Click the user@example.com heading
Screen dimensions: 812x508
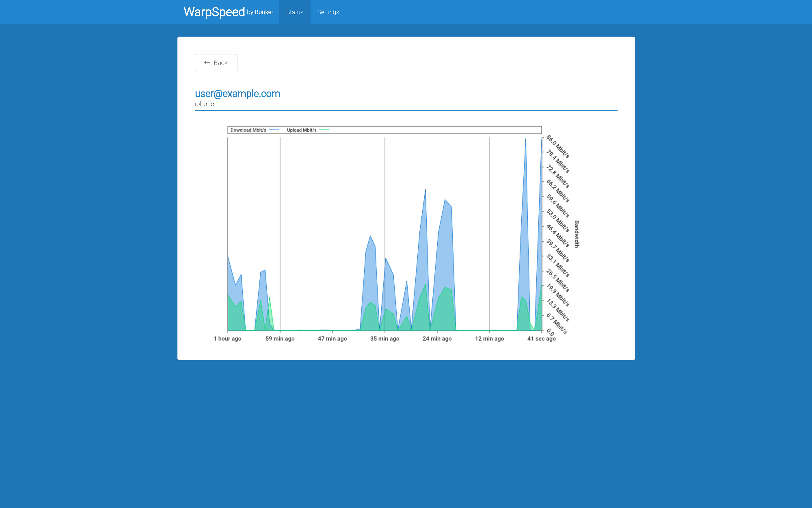point(237,93)
